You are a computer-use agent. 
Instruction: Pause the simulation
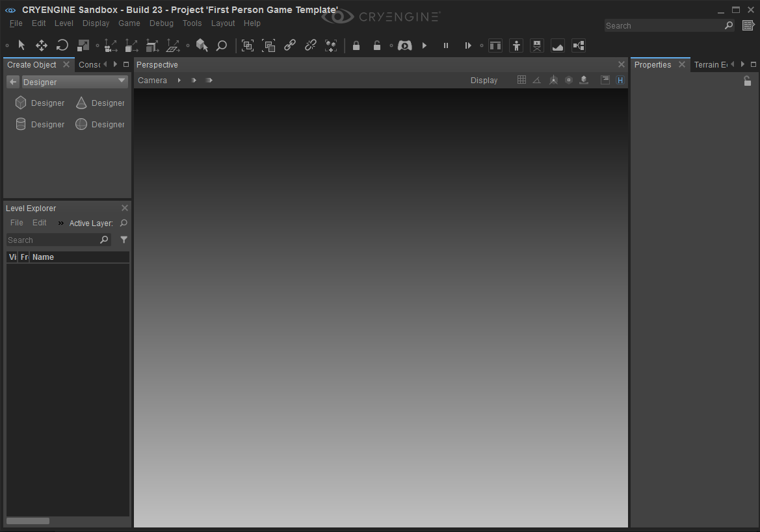[x=446, y=45]
